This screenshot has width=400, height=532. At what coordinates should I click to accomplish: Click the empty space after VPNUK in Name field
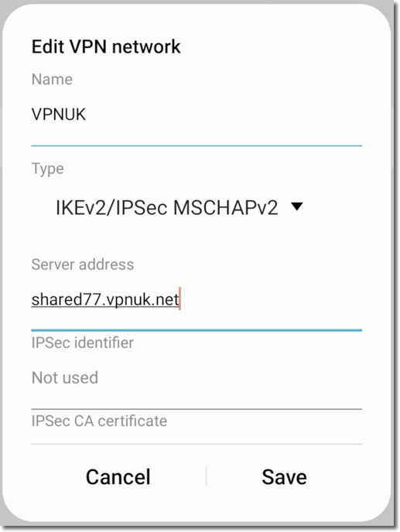[224, 114]
